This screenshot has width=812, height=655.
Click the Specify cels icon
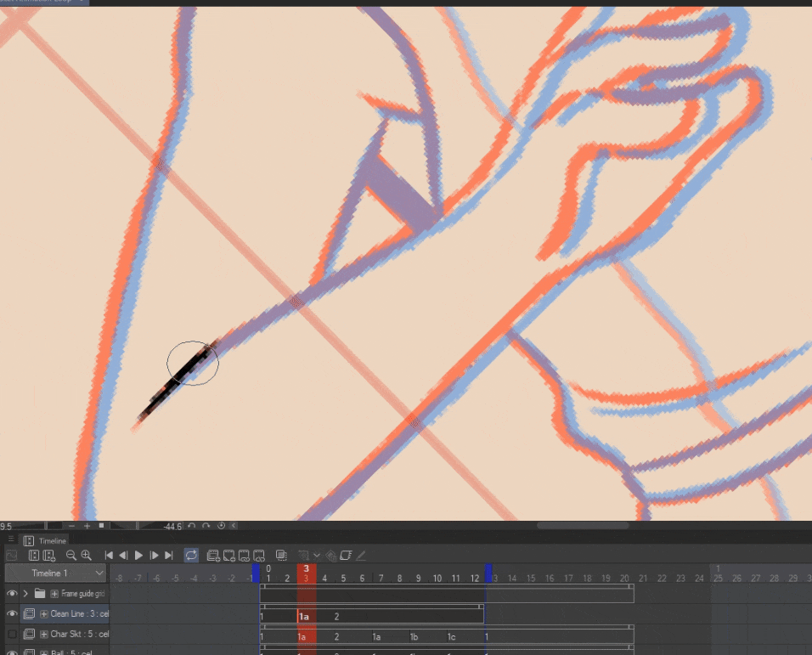tap(228, 556)
